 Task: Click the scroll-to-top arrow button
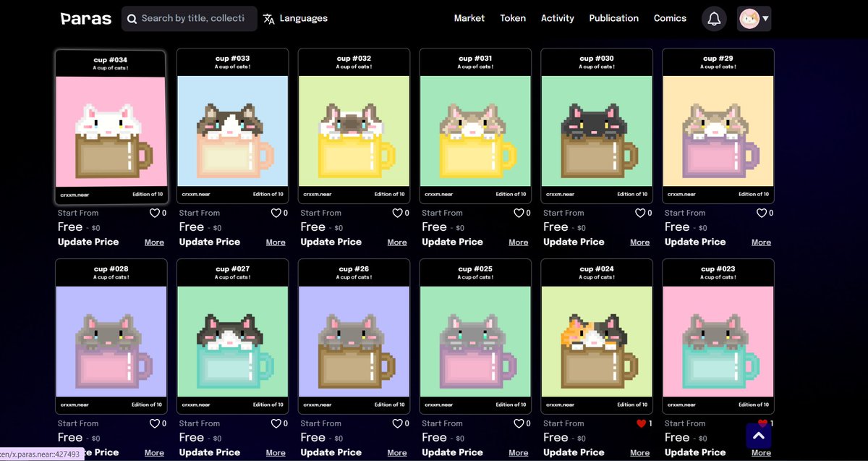(x=759, y=436)
